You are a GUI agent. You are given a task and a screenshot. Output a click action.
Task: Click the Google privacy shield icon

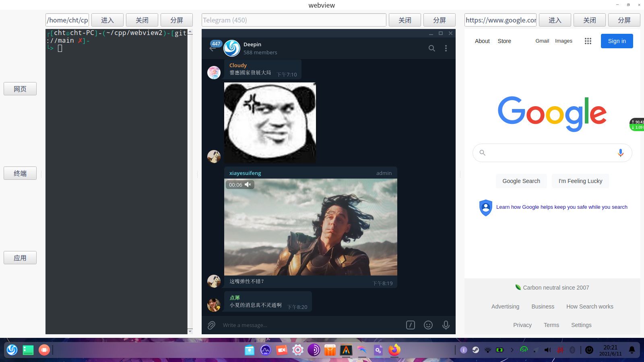click(x=486, y=208)
